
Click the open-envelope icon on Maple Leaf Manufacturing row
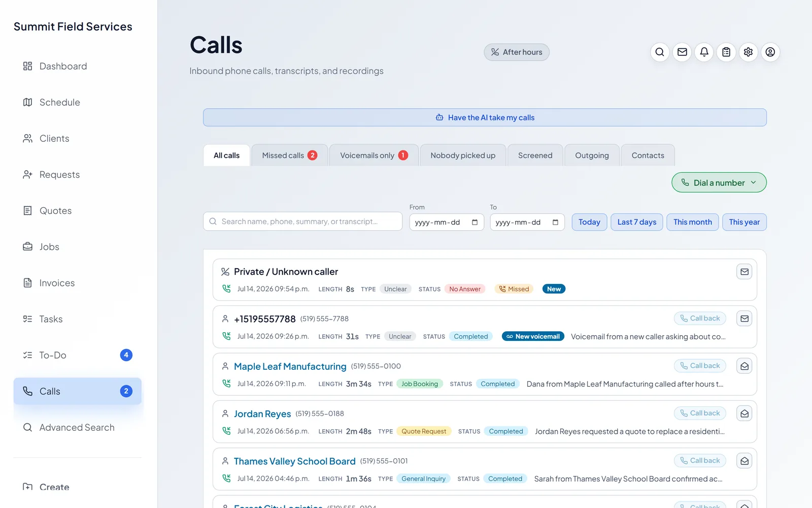745,366
